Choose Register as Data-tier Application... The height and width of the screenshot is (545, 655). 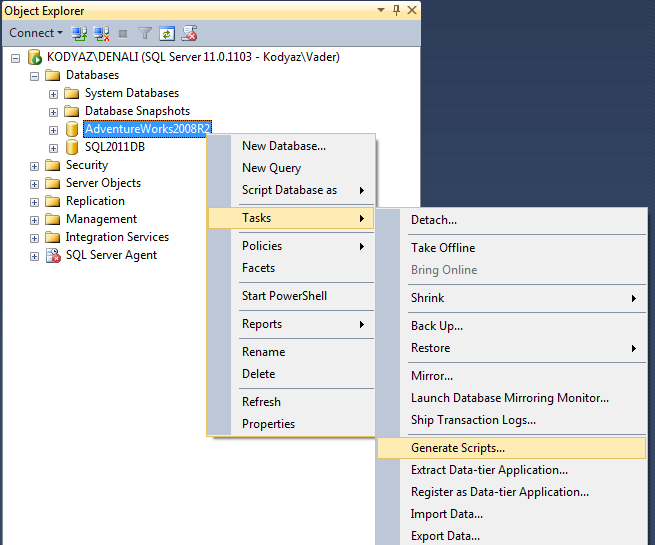point(511,492)
